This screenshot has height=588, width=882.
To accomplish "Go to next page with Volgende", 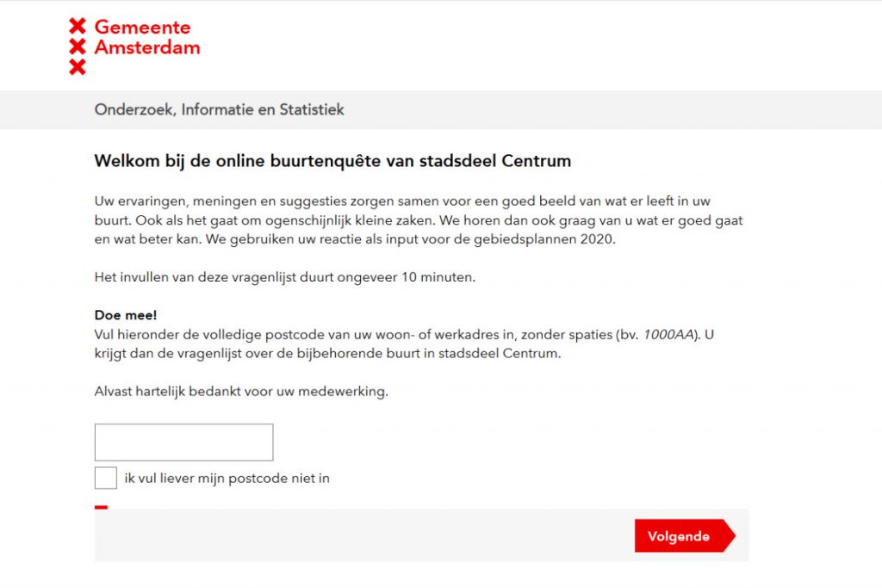I will (685, 535).
